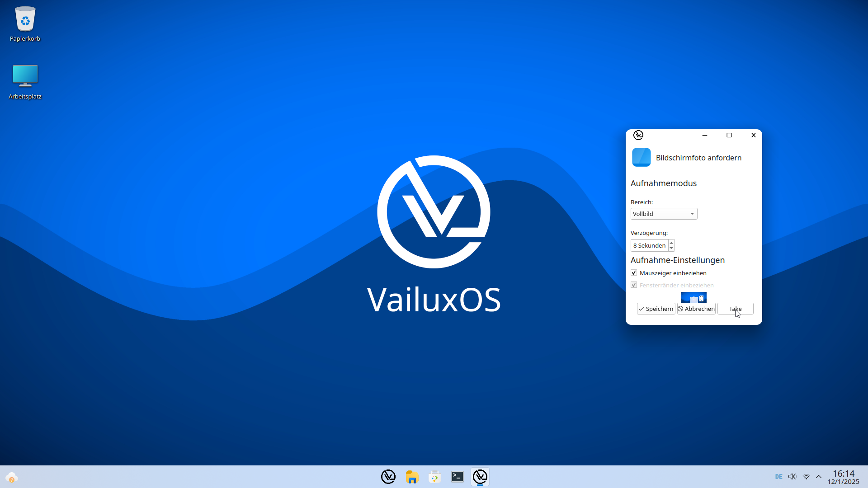Expand hidden system tray icons arrow
This screenshot has width=868, height=488.
point(819,477)
